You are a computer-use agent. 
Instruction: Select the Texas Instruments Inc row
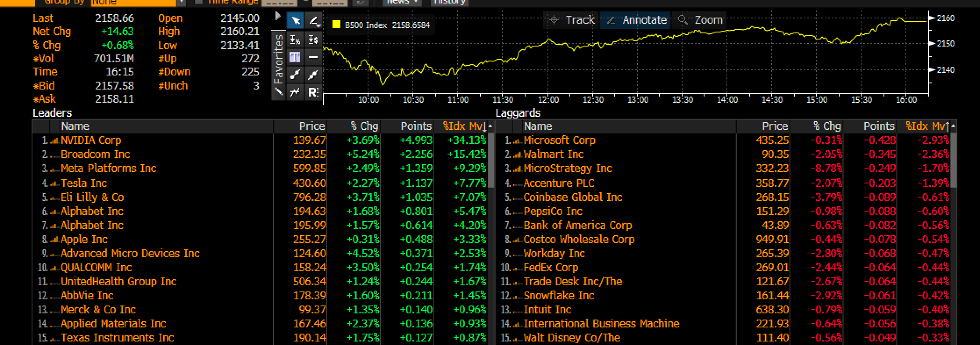260,338
